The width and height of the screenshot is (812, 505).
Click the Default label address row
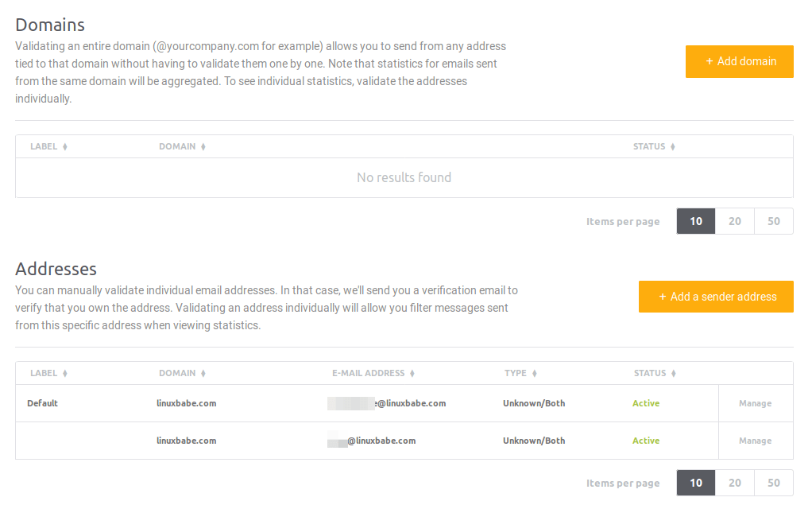coord(43,403)
